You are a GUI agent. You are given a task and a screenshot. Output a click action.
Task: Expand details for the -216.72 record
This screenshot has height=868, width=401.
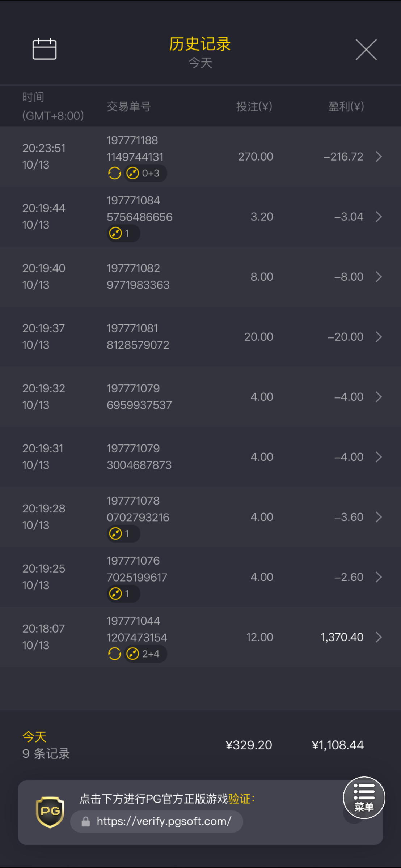pyautogui.click(x=379, y=157)
